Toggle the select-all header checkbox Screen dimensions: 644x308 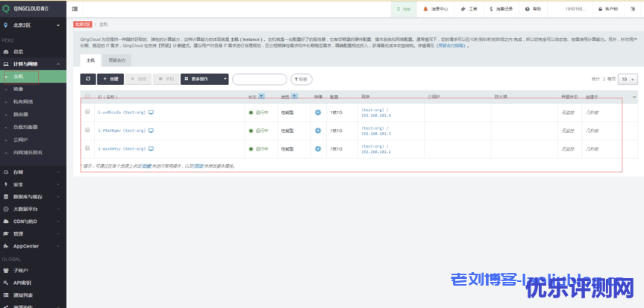pyautogui.click(x=87, y=96)
